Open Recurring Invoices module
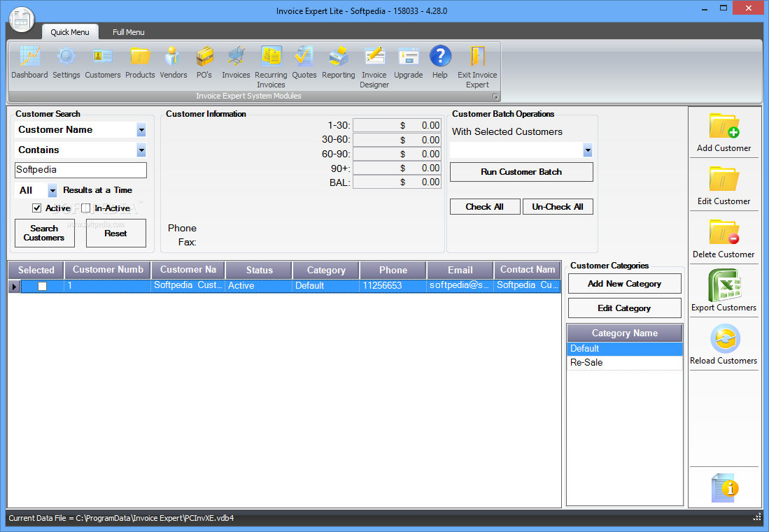 [271, 66]
